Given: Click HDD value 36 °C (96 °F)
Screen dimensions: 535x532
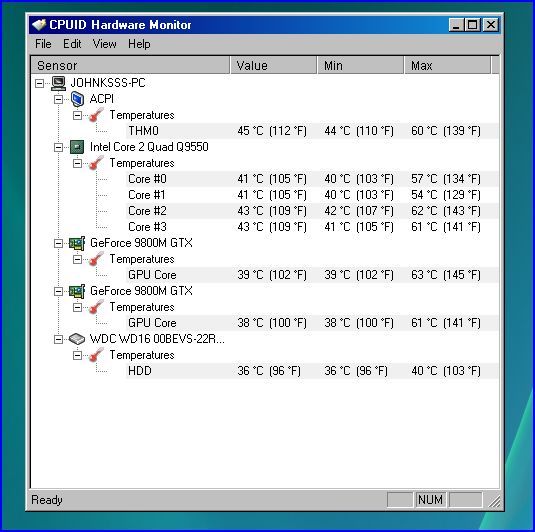Looking at the screenshot, I should (x=269, y=371).
